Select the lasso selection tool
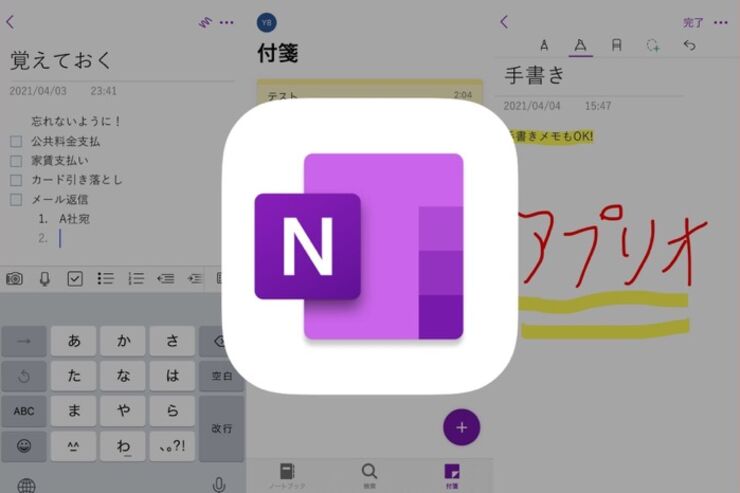Viewport: 740px width, 493px height. click(653, 45)
